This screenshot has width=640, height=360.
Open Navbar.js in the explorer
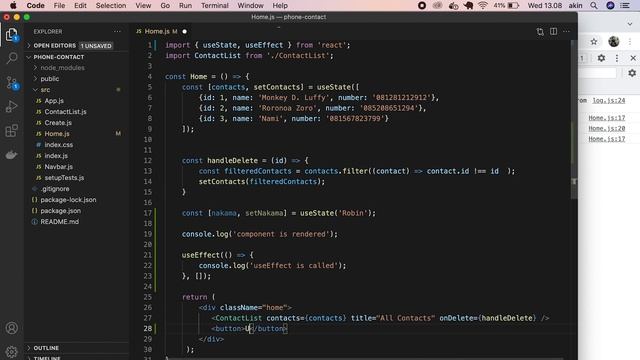(x=58, y=167)
